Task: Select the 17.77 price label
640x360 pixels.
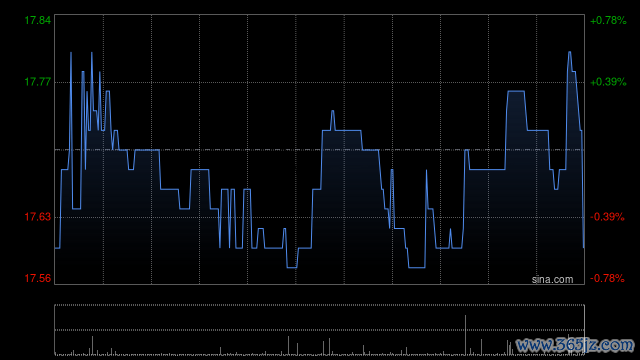Action: [x=38, y=82]
